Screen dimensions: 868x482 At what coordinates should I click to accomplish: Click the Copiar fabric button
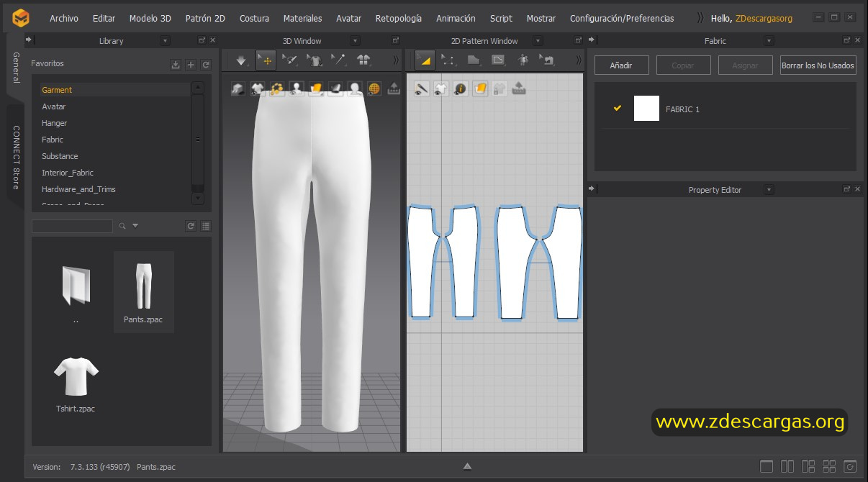682,65
